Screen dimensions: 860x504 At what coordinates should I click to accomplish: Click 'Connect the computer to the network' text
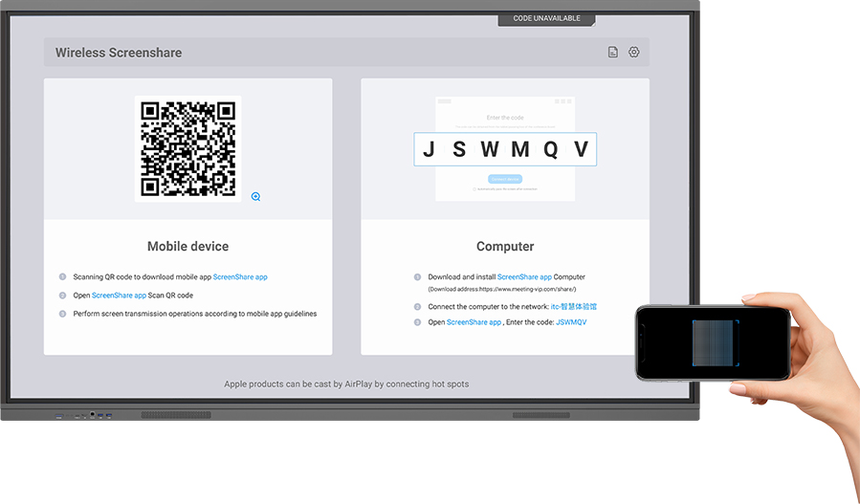point(488,307)
